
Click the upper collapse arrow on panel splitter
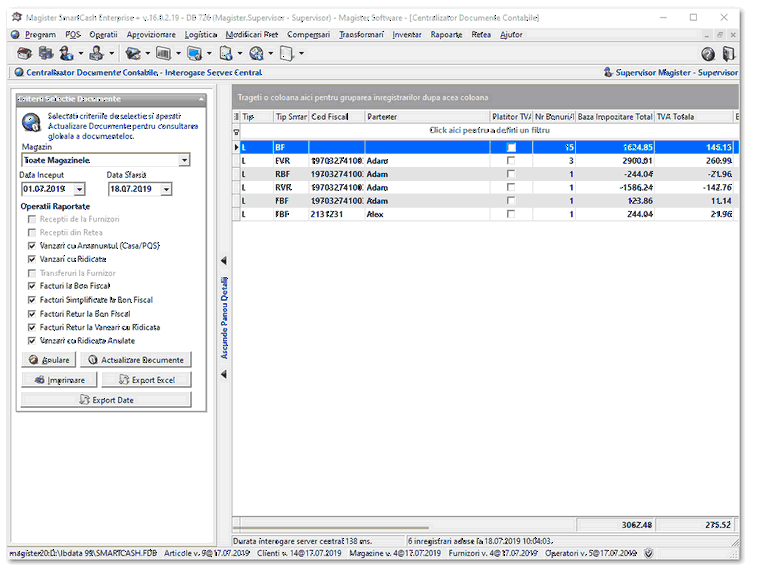[224, 261]
